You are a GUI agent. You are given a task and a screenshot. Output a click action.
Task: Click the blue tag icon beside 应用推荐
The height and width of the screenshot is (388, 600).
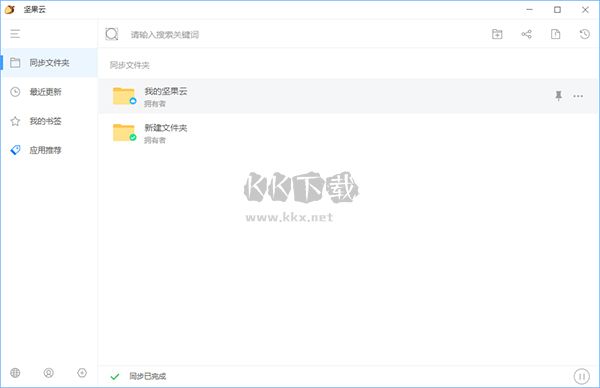(x=15, y=150)
